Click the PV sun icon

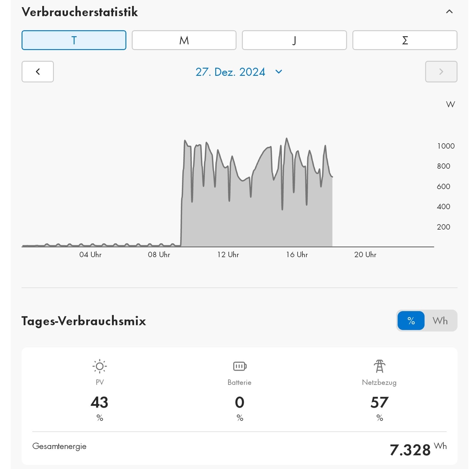[x=100, y=366]
